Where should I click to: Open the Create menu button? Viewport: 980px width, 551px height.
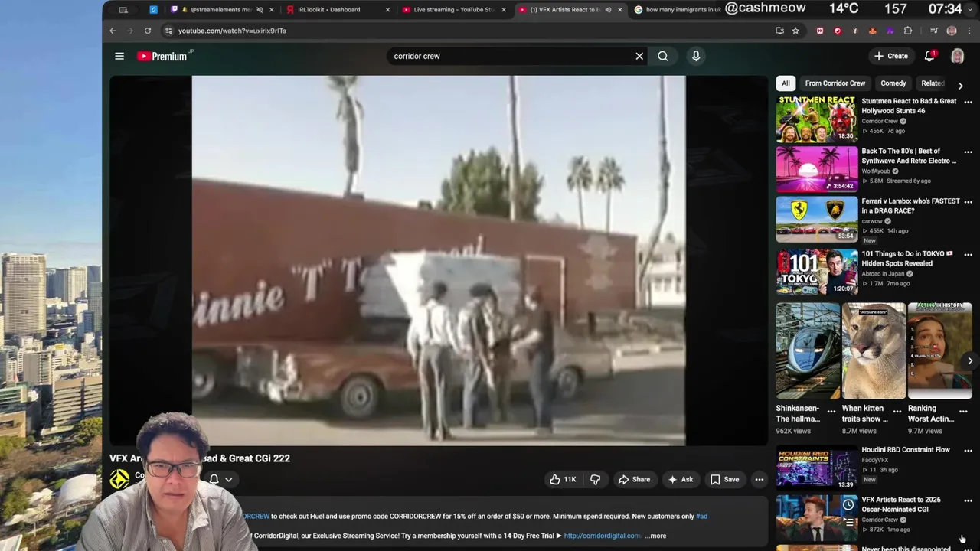891,56
